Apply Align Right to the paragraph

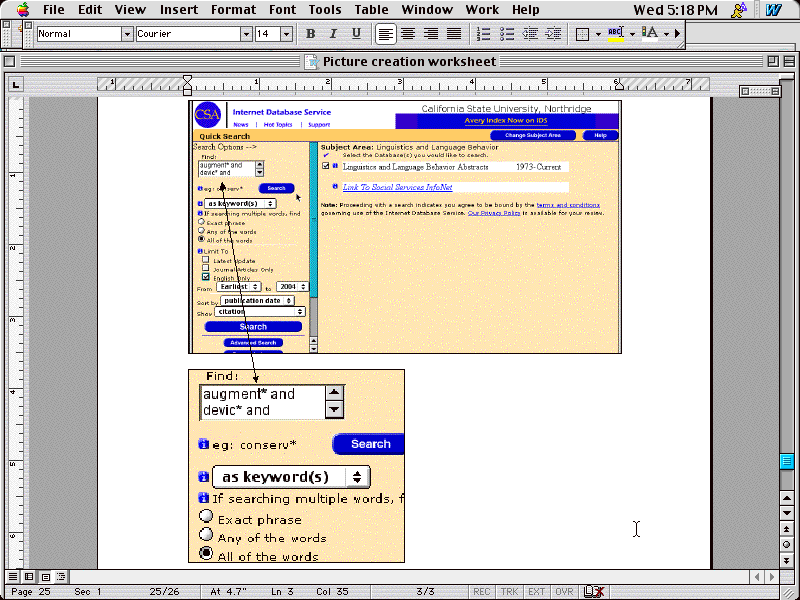coord(431,34)
